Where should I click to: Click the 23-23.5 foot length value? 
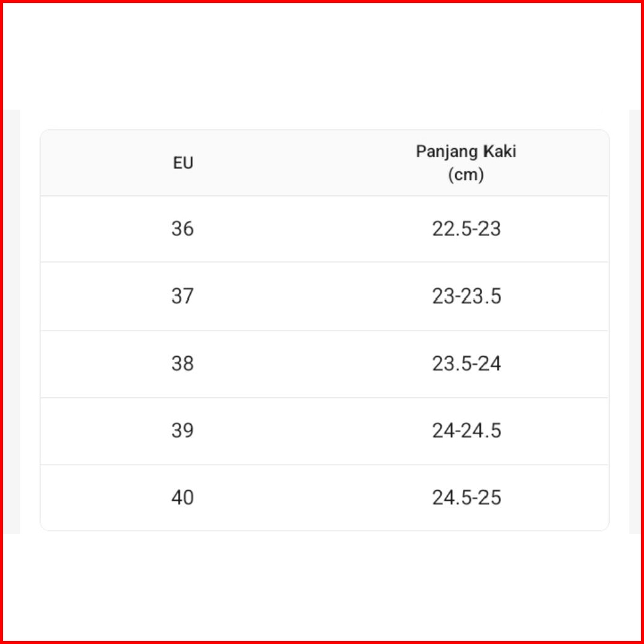coord(466,296)
